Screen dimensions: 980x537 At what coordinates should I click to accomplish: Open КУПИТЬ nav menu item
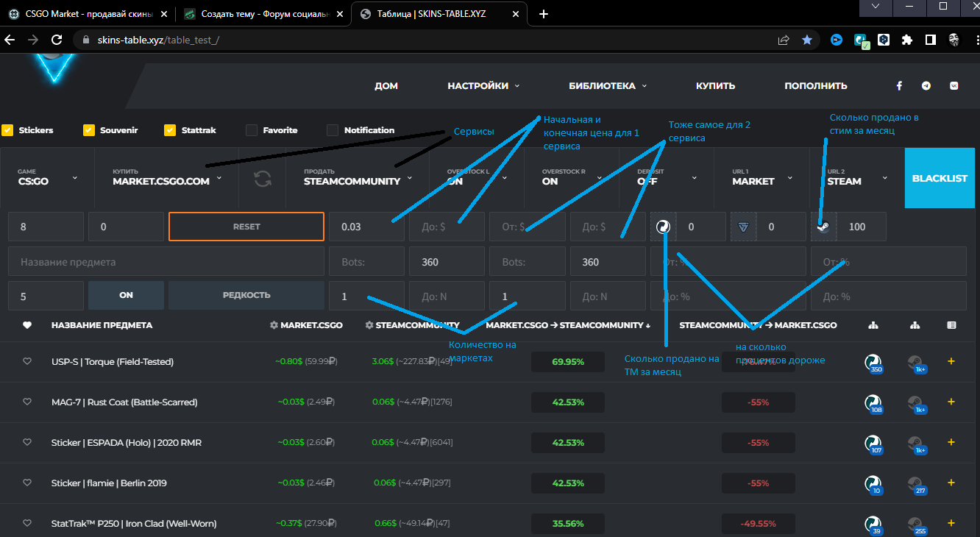[x=716, y=86]
